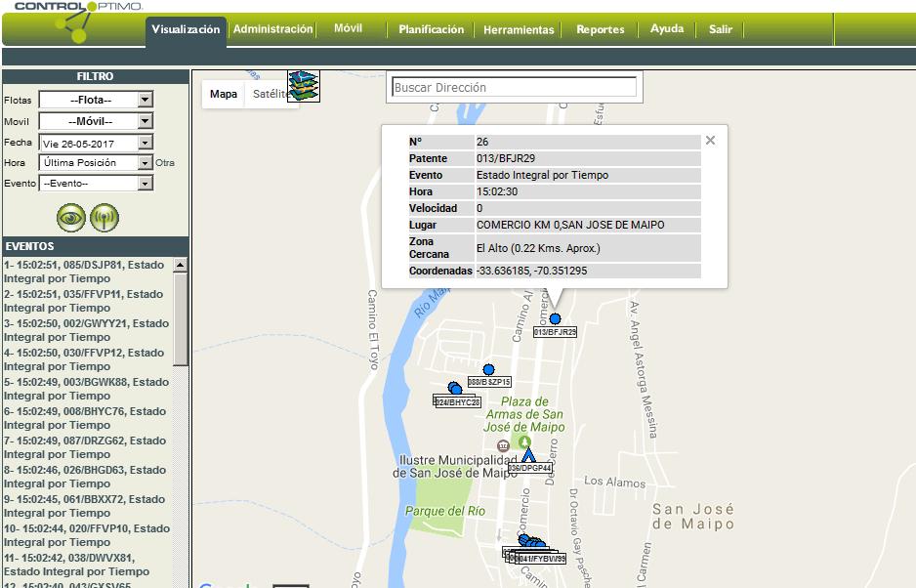Click the Parque del Río map label
Screen dimensions: 916x588
tap(445, 511)
